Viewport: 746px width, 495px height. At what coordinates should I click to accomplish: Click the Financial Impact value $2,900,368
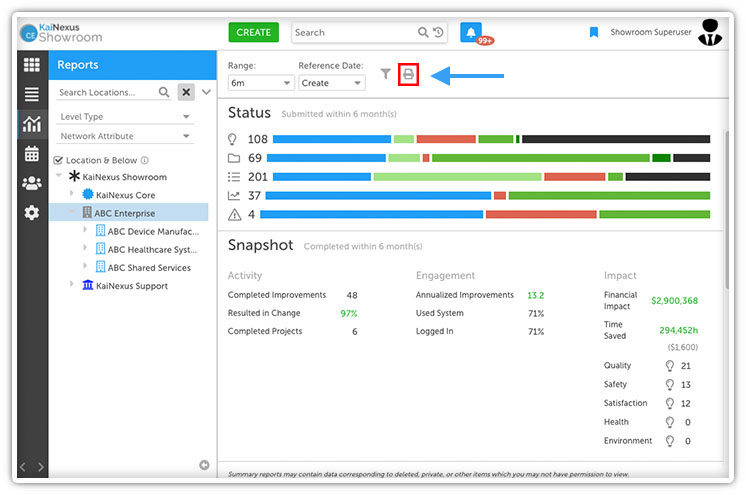tap(674, 300)
